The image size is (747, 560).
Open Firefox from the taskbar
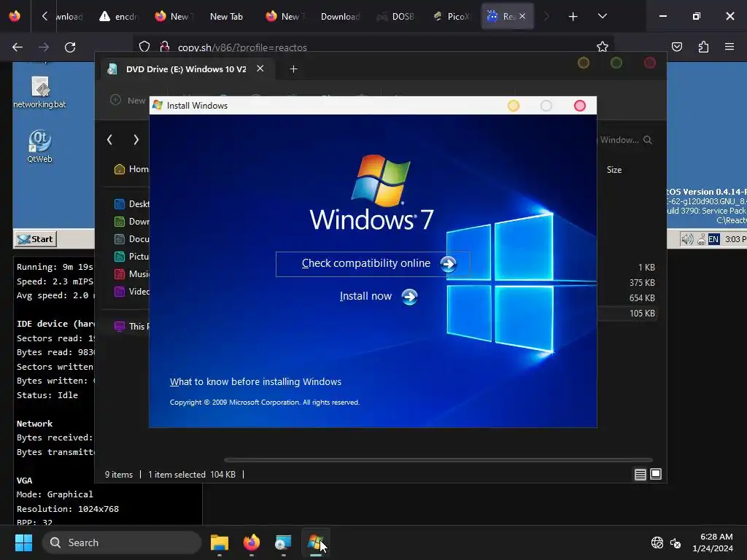(x=252, y=542)
